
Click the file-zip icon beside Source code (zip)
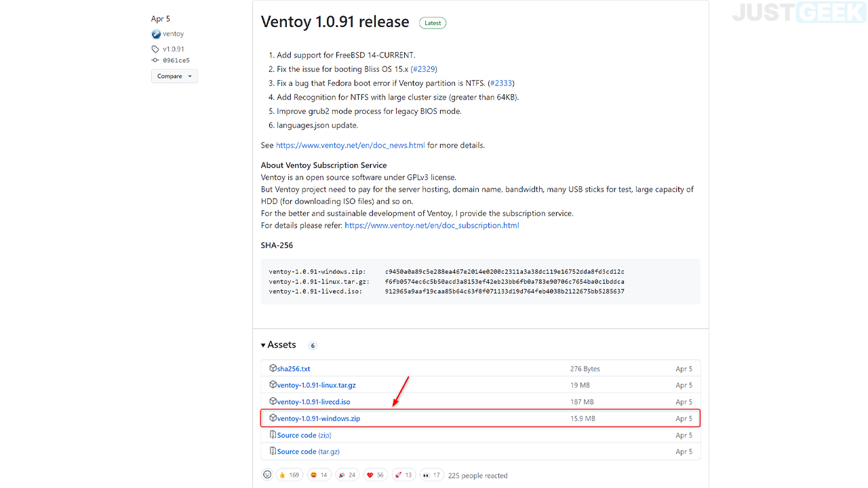click(x=273, y=434)
